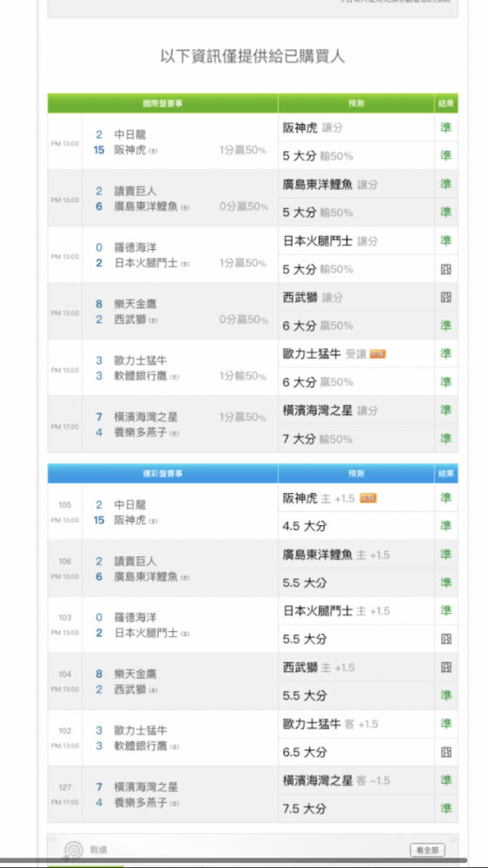This screenshot has width=488, height=868.
Task: Click the 7.5 大分 prediction cell
Action: coord(356,809)
